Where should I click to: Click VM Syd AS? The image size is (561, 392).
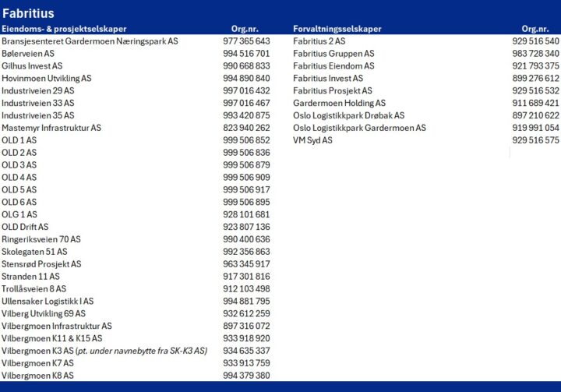312,140
